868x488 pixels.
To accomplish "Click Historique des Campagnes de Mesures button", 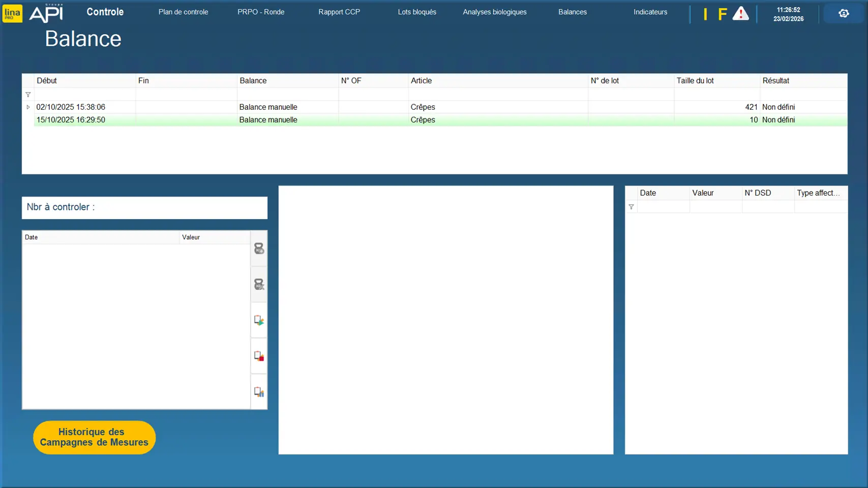I will pyautogui.click(x=94, y=437).
